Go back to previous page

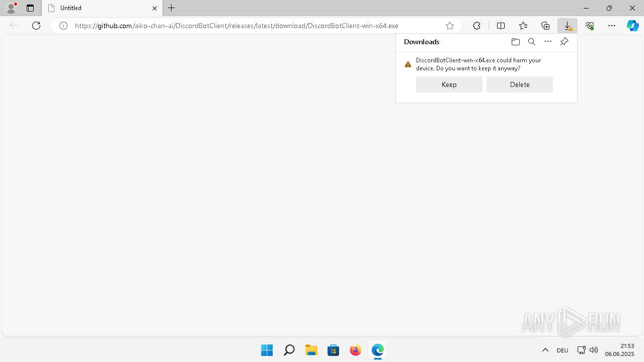pyautogui.click(x=14, y=26)
